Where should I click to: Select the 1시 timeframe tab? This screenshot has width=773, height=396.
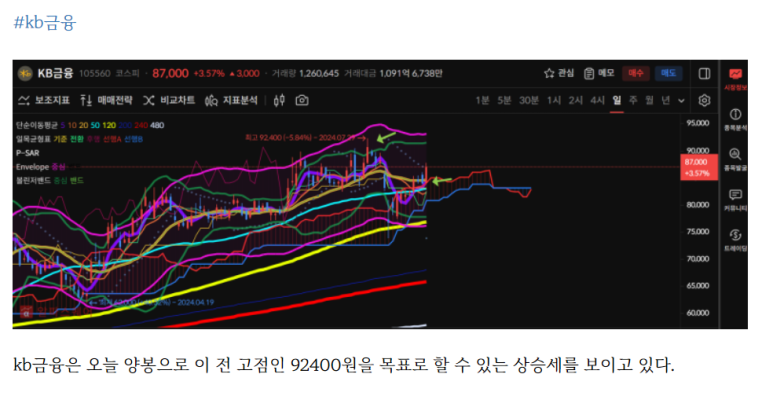coord(554,101)
